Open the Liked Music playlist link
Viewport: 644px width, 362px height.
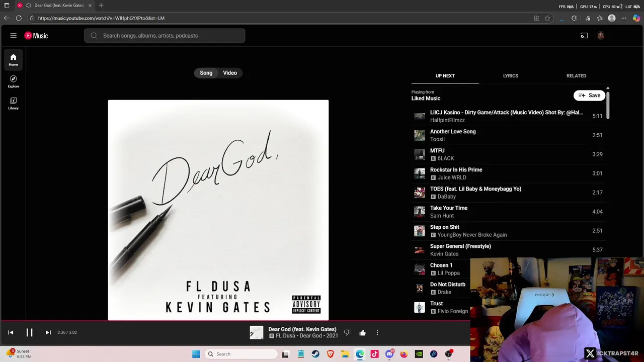tap(426, 99)
